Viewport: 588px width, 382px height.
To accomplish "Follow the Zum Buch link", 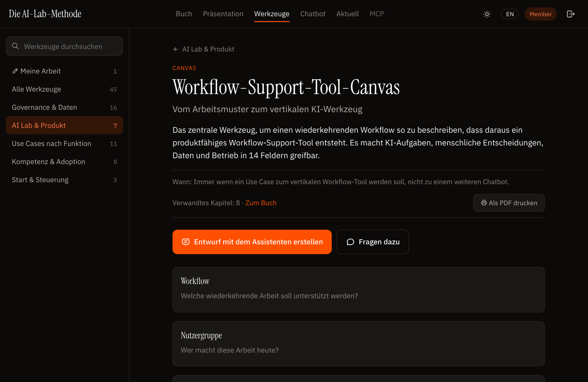I will tap(261, 203).
